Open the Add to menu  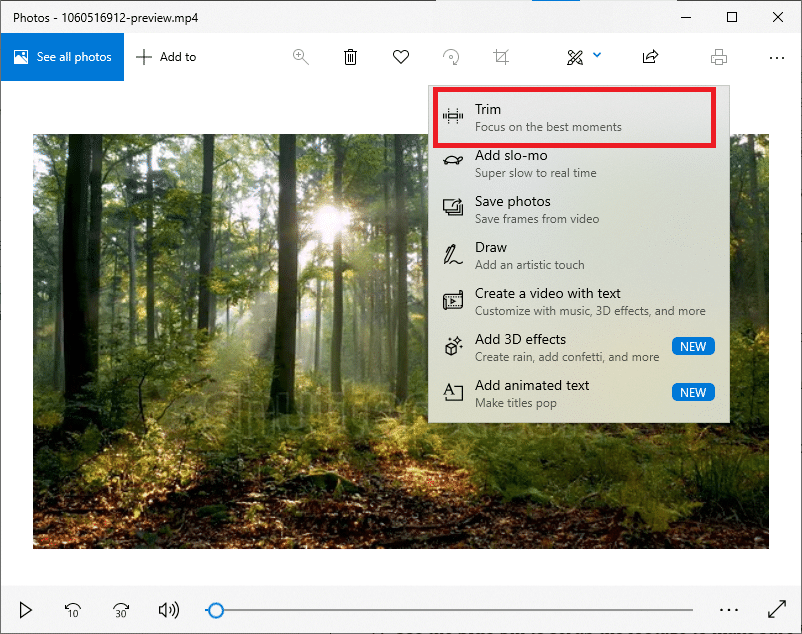(x=166, y=57)
